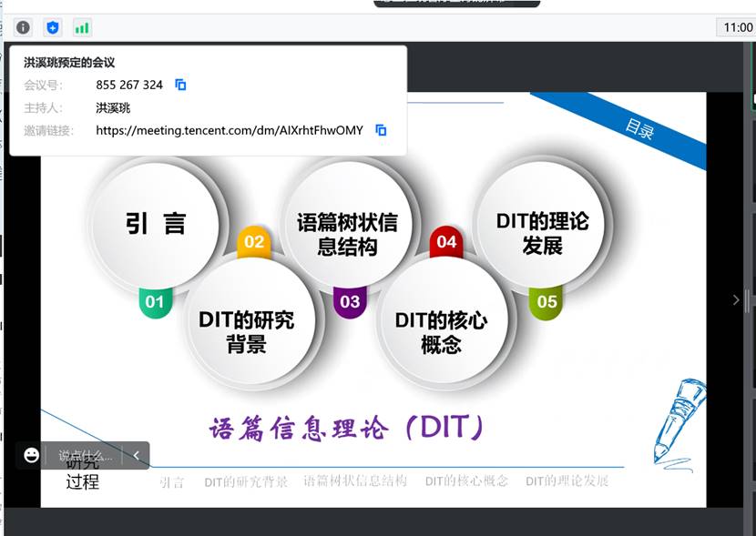
Task: Select DIT的核心概念 in bottom navigation
Action: tap(467, 482)
